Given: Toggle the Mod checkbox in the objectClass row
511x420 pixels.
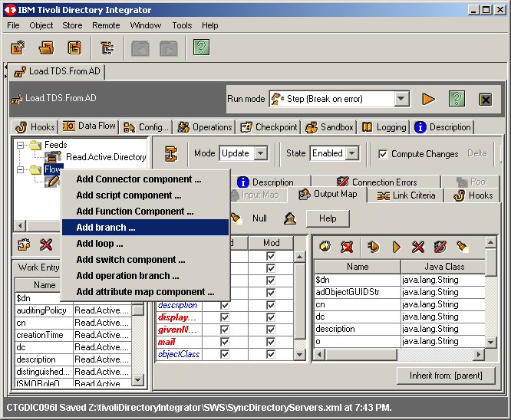Looking at the screenshot, I should pyautogui.click(x=269, y=354).
